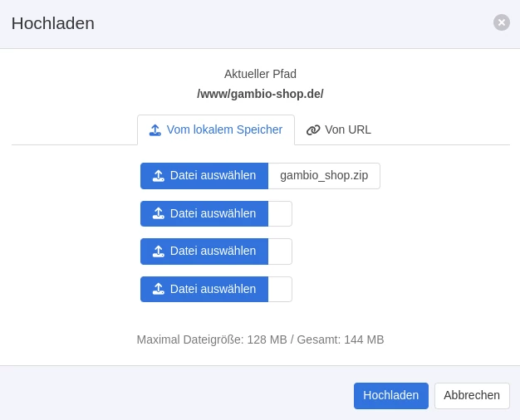This screenshot has height=420, width=520.
Task: Click upload icon in second Datei auswählen button
Action: [159, 214]
